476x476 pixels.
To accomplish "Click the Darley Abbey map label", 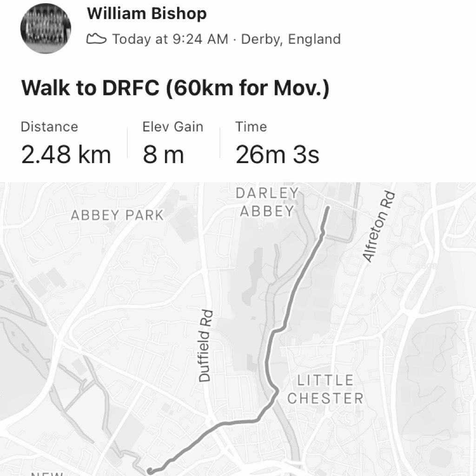I will 266,202.
